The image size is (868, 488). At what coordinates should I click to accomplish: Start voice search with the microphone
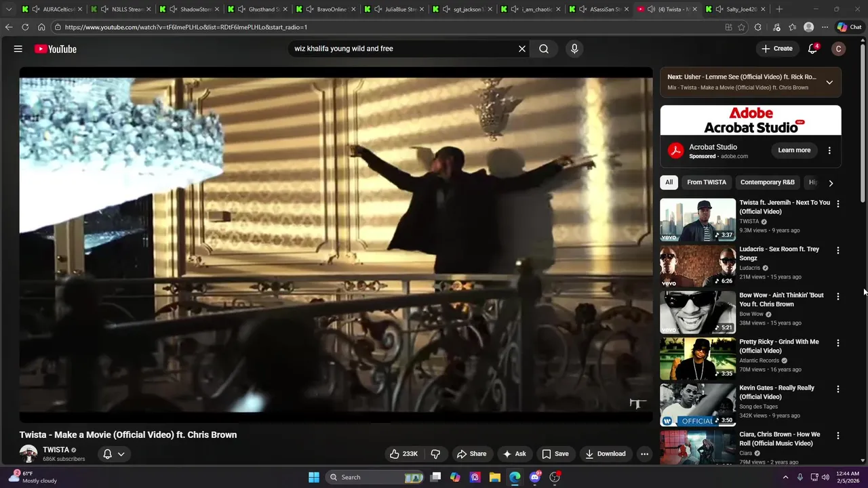point(574,49)
